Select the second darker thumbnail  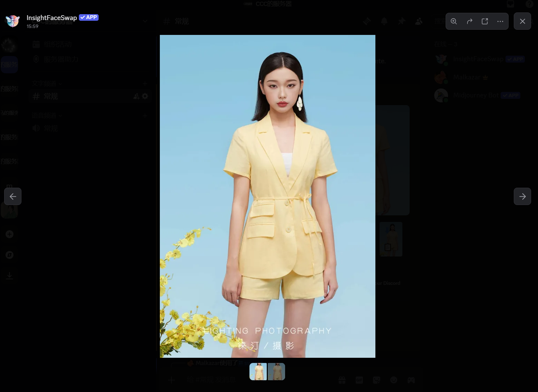[x=276, y=372]
